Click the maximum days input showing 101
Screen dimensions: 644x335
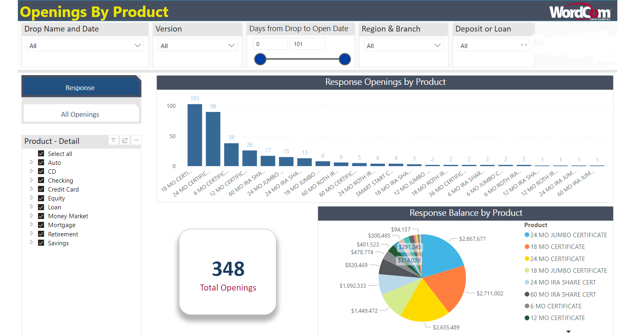tap(307, 44)
